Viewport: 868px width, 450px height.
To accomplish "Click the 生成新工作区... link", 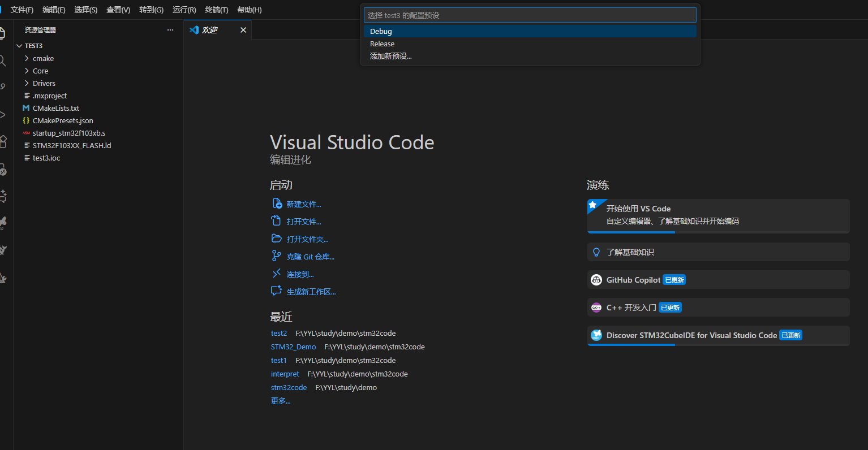I will point(311,292).
